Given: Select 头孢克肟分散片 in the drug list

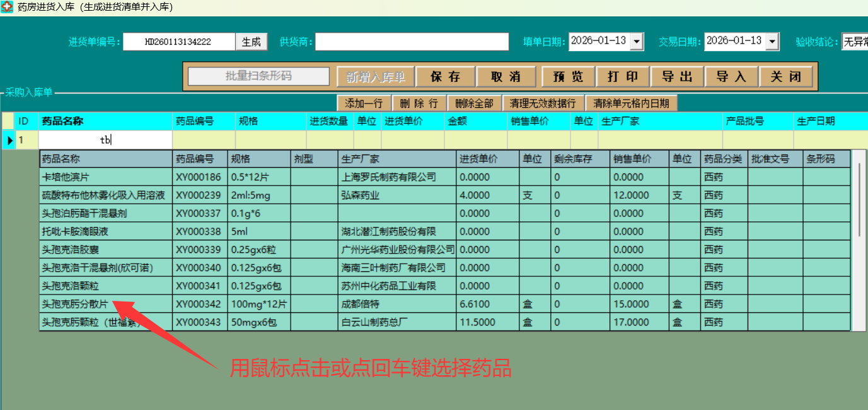Looking at the screenshot, I should pyautogui.click(x=74, y=304).
